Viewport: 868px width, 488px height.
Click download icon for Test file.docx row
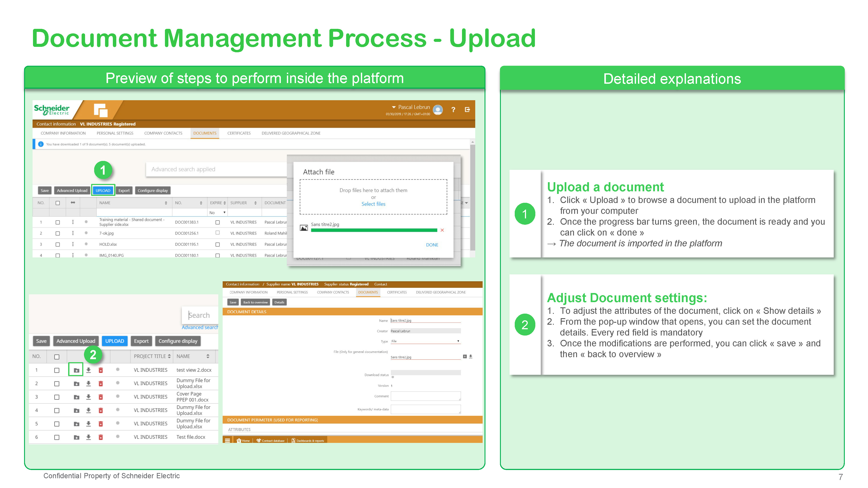[88, 437]
